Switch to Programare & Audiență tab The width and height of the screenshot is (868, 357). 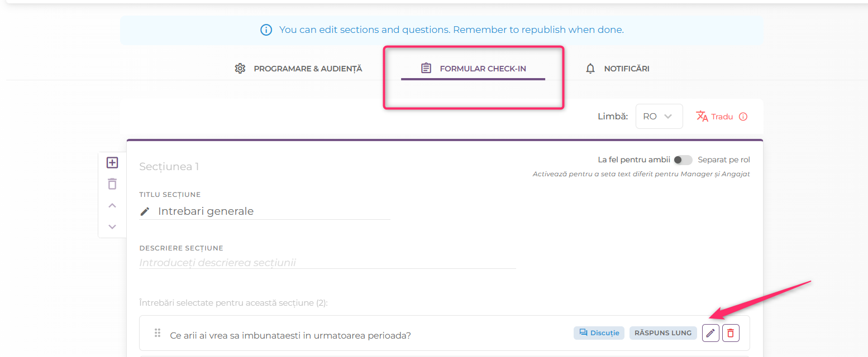tap(298, 69)
